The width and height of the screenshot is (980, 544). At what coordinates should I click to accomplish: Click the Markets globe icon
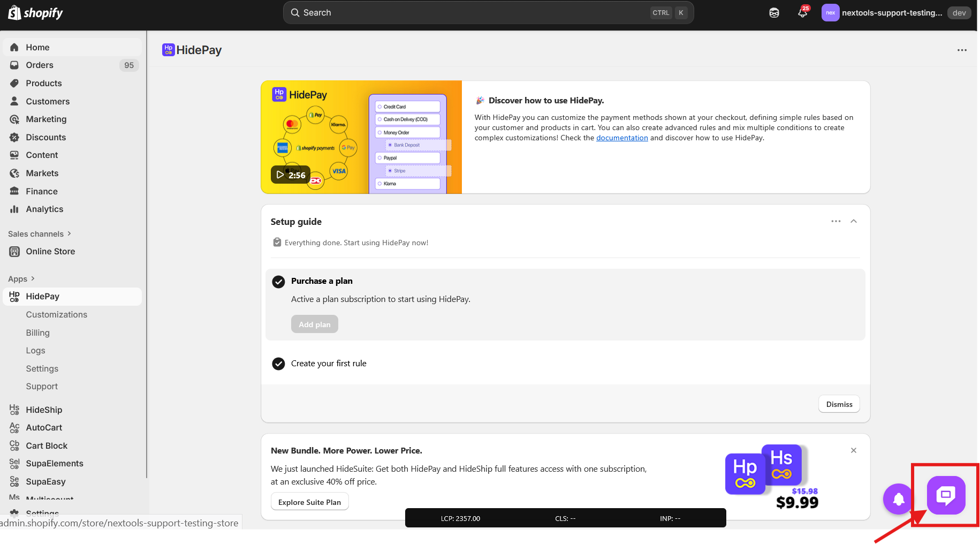pos(14,173)
